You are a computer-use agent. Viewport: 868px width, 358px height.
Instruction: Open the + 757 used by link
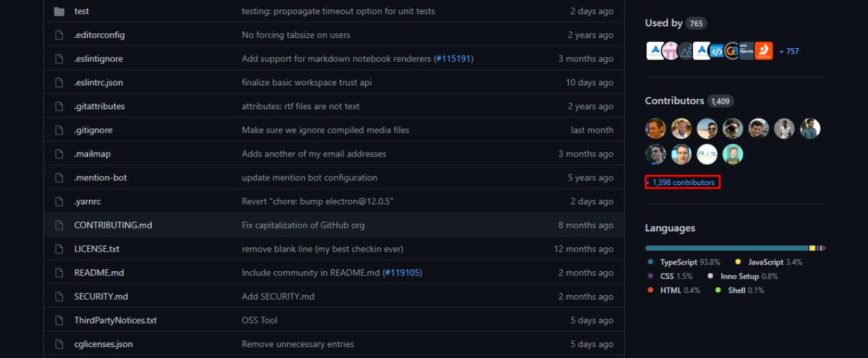(x=789, y=51)
